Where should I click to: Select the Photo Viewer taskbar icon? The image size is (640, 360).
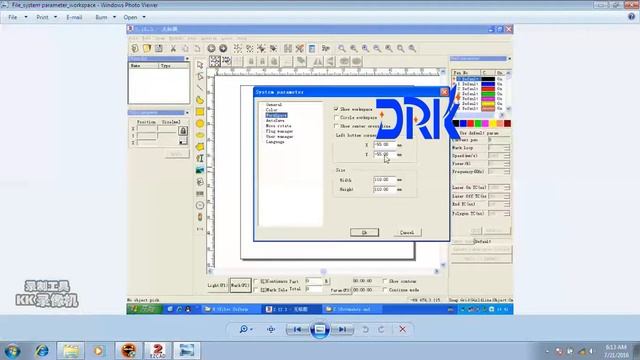click(187, 351)
